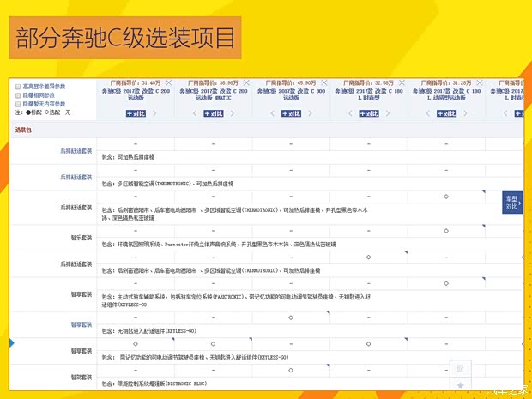Remove the 32.58万 C 180 L 时尚型 column
This screenshot has width=532, height=399.
click(x=402, y=82)
